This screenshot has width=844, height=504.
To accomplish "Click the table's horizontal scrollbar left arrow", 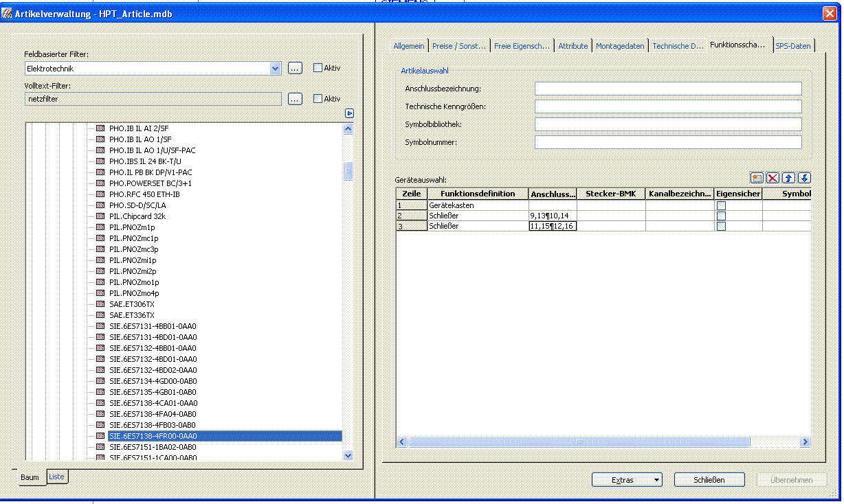I will [x=402, y=442].
